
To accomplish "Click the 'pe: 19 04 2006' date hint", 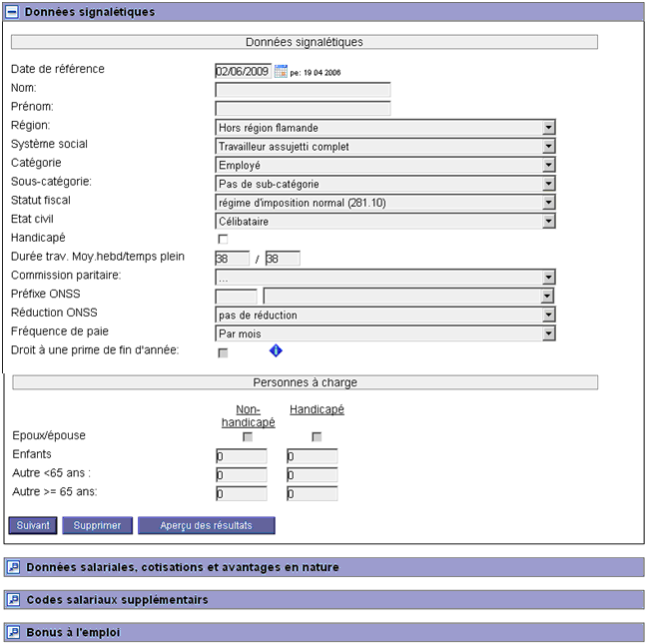I will [316, 73].
